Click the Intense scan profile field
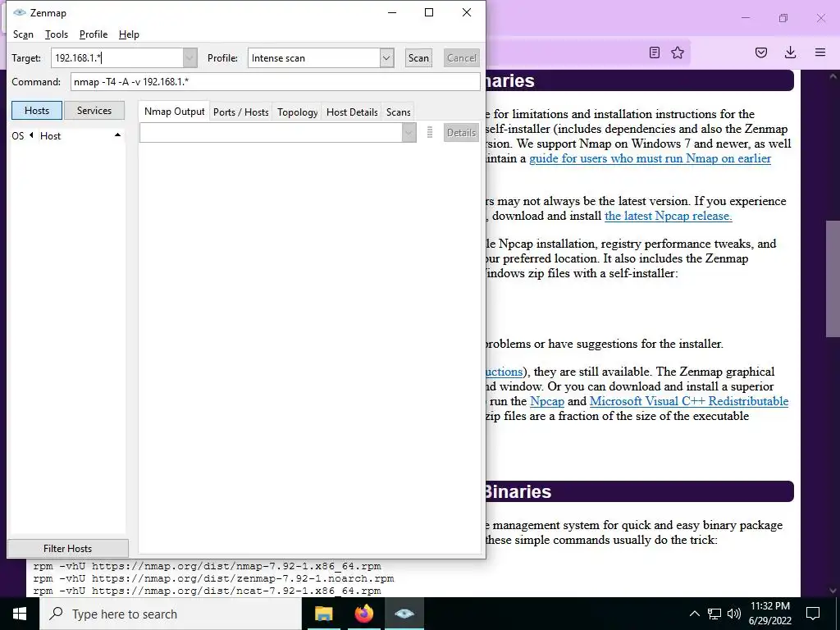This screenshot has height=630, width=840. (314, 58)
